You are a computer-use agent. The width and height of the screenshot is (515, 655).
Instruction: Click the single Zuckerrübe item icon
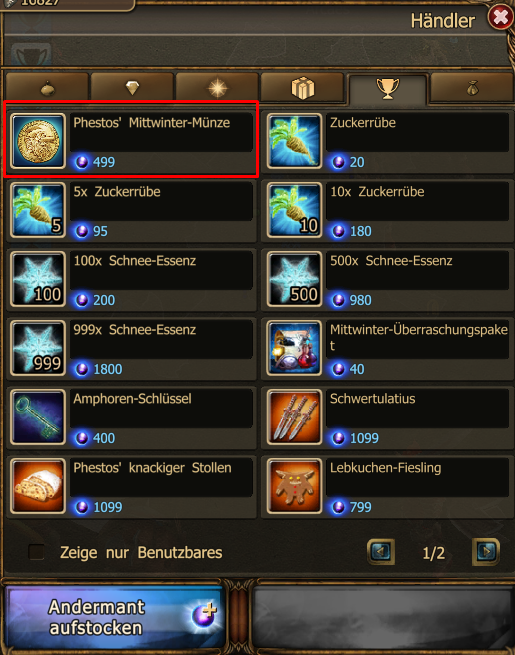pyautogui.click(x=294, y=141)
